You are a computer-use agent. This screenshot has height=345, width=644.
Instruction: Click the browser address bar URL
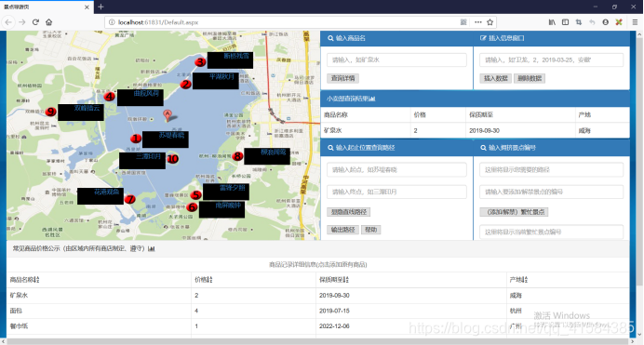[x=158, y=22]
